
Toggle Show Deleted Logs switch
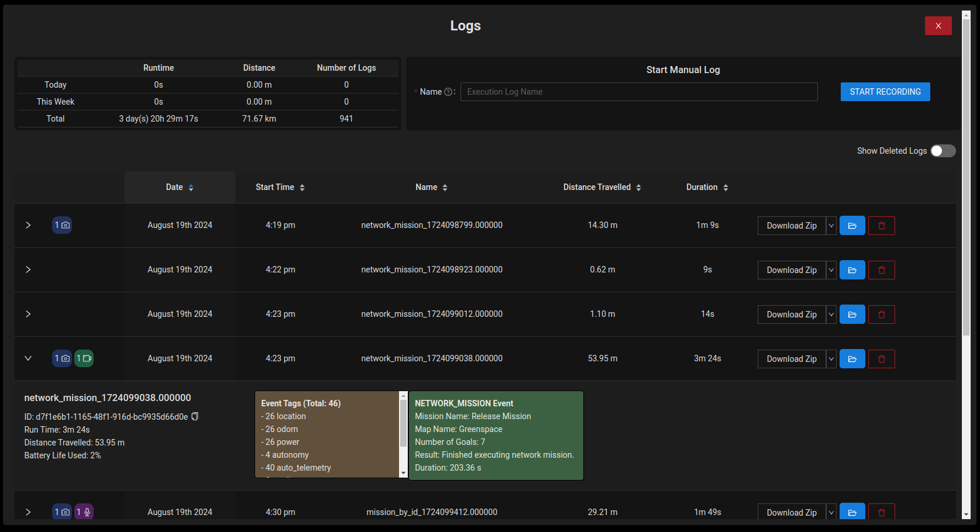(x=943, y=151)
